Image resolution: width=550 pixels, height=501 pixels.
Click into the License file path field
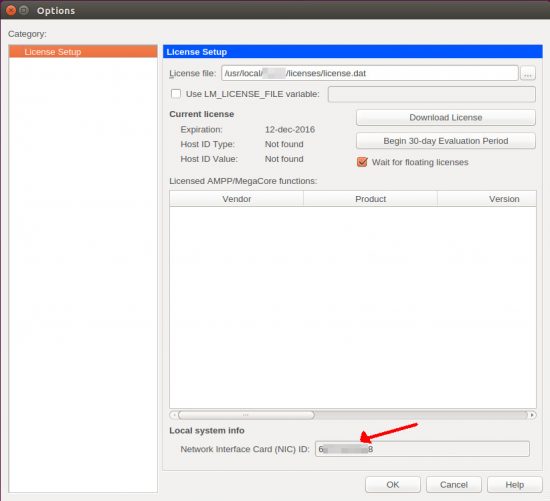click(x=370, y=73)
